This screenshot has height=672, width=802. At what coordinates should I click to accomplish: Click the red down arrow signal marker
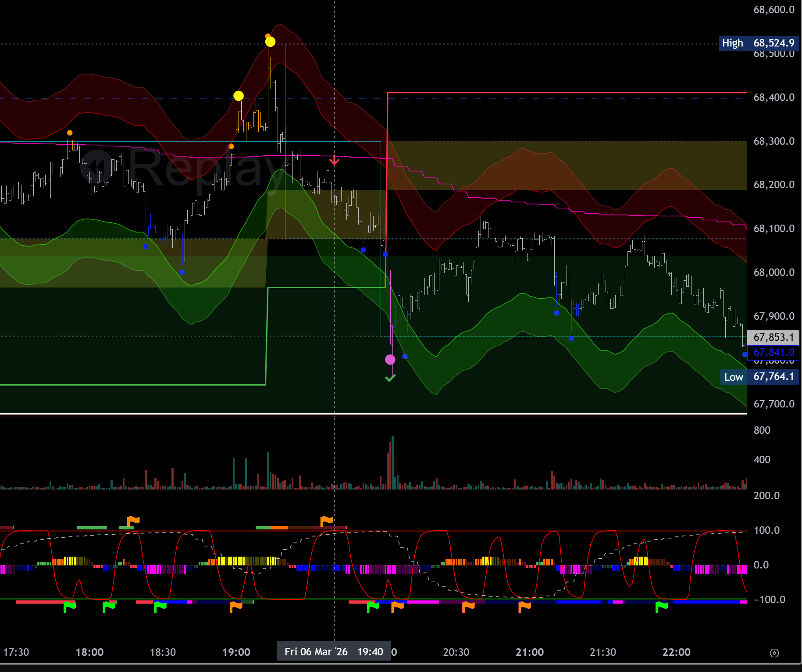pyautogui.click(x=334, y=160)
